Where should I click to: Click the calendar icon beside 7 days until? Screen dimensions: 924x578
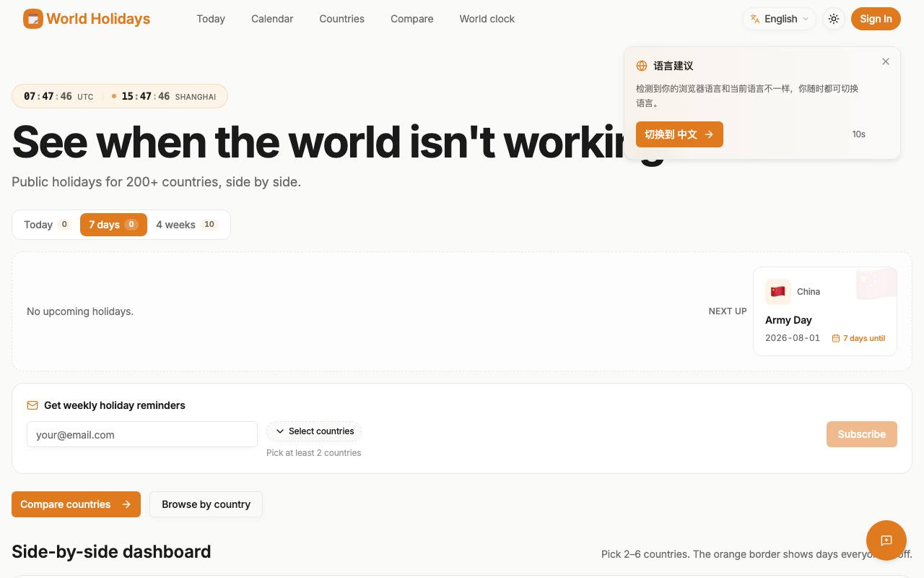click(x=836, y=338)
